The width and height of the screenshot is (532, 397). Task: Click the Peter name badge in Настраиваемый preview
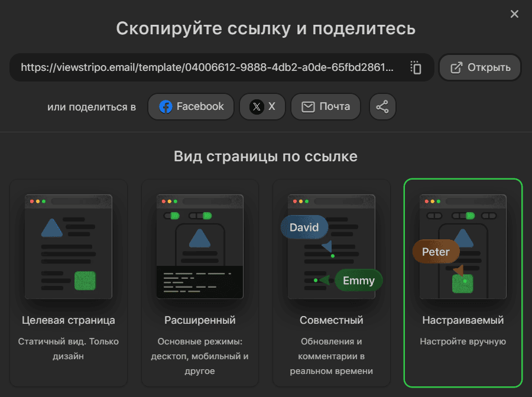(x=436, y=251)
